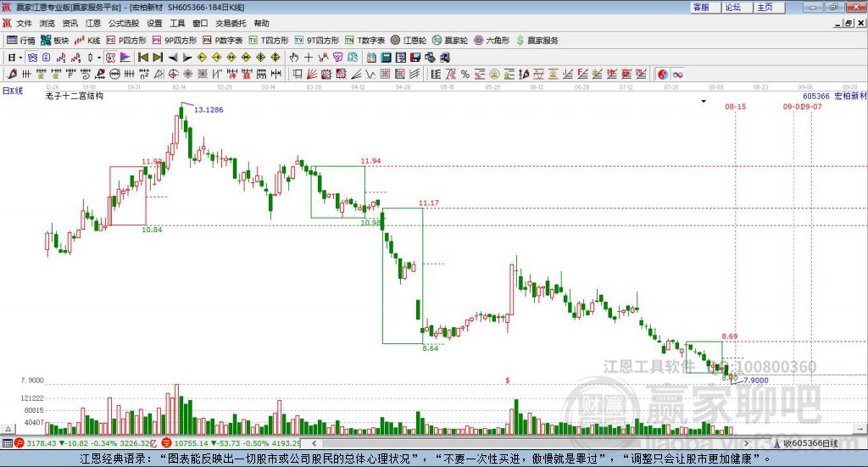The width and height of the screenshot is (868, 467).
Task: Open the 浏览 menu
Action: (47, 23)
